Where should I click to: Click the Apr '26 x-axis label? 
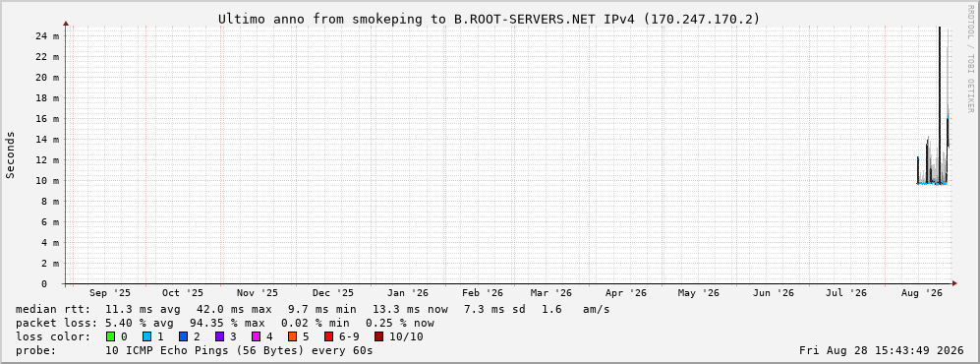coord(626,293)
